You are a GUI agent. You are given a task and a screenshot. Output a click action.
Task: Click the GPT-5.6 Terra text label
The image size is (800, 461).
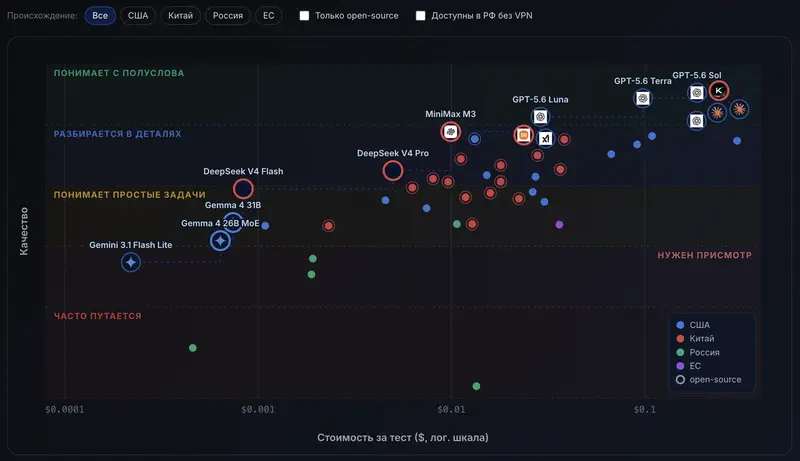(642, 81)
